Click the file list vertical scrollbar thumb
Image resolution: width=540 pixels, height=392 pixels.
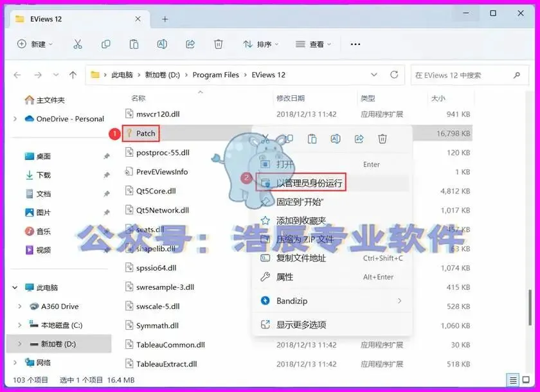point(530,307)
